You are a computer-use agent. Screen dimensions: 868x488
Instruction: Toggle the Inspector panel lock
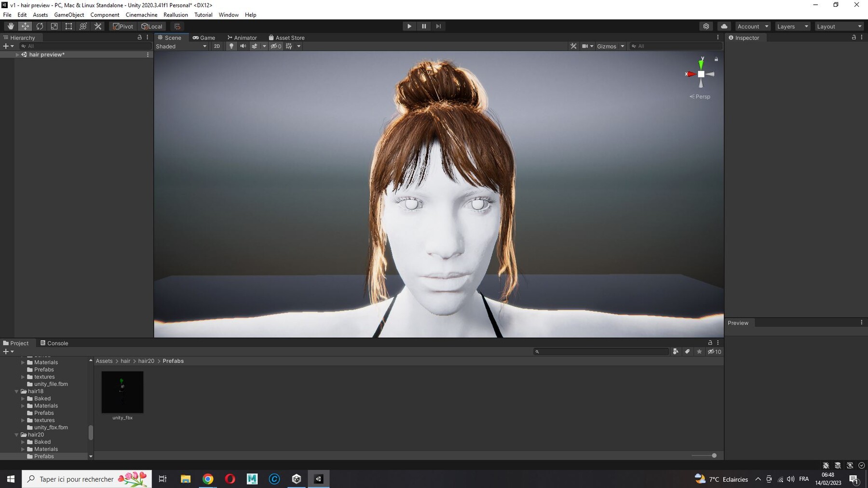pos(854,37)
